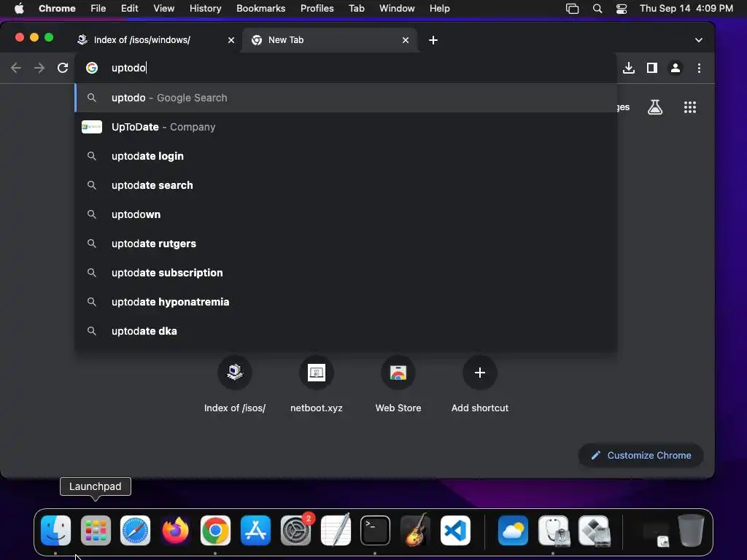Open Terminal from the Dock
This screenshot has height=560, width=747.
(376, 531)
